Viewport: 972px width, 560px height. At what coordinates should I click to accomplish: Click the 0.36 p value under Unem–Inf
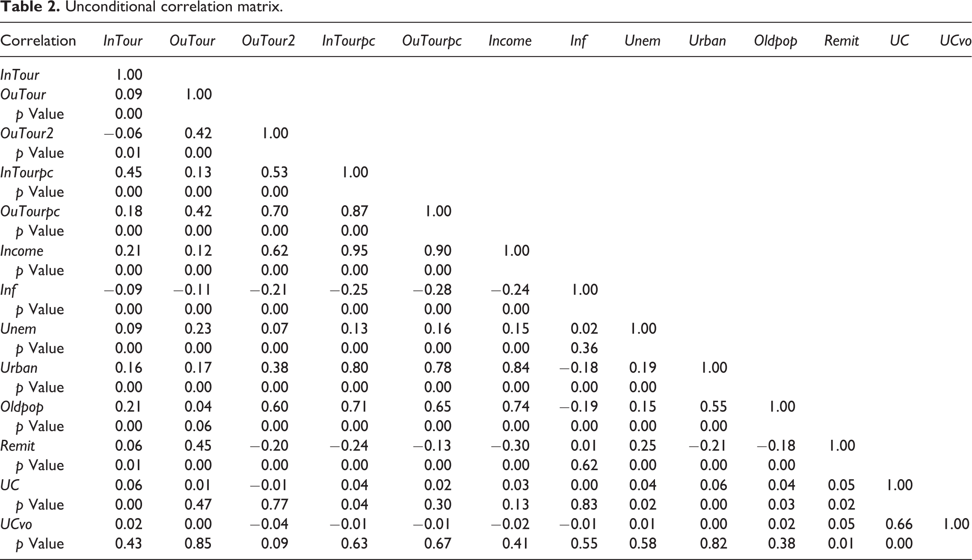(x=584, y=348)
